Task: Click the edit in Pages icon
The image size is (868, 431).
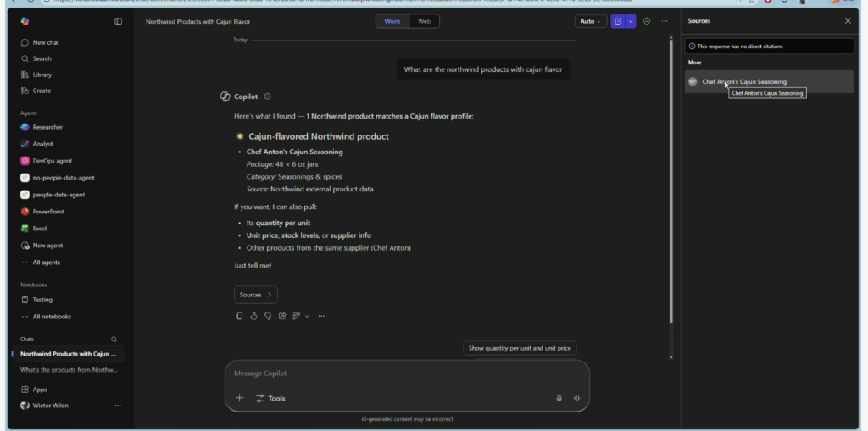Action: pyautogui.click(x=297, y=316)
